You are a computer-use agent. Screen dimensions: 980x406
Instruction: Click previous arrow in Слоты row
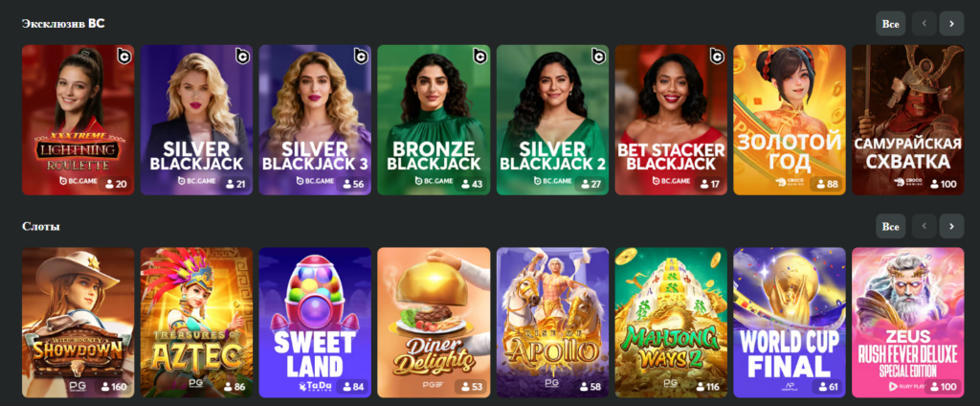tap(924, 226)
